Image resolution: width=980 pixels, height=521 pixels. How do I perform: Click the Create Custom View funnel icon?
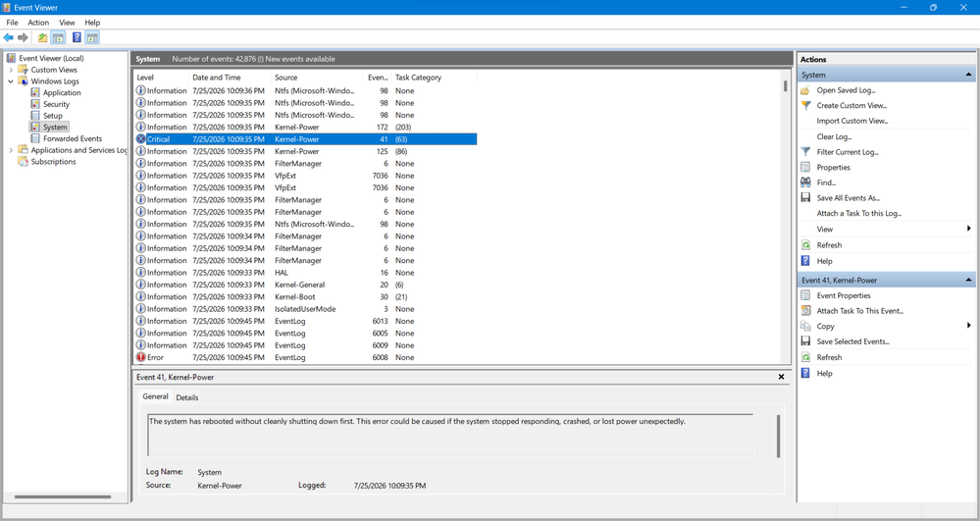[x=805, y=105]
